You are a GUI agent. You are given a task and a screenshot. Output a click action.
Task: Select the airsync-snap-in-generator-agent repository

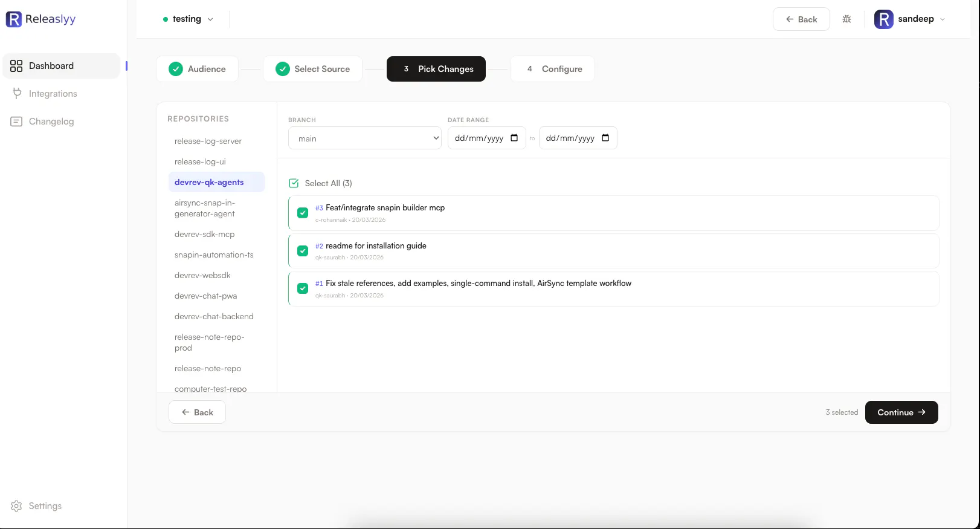point(216,208)
